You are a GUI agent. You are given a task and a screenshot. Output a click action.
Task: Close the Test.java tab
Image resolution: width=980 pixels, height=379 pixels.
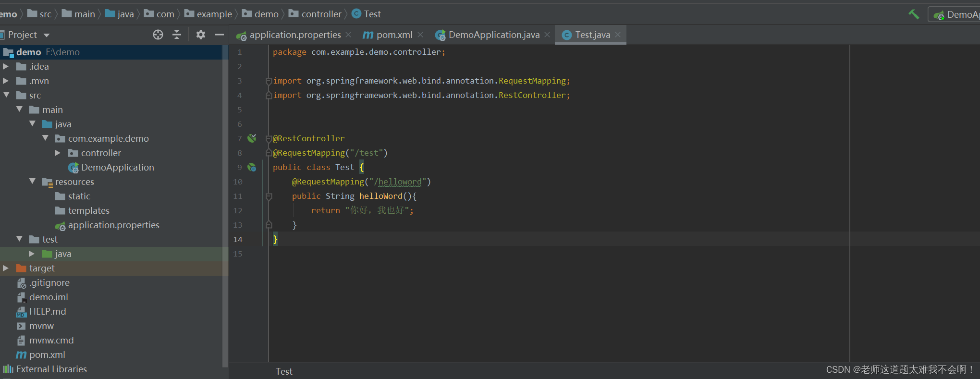(618, 35)
